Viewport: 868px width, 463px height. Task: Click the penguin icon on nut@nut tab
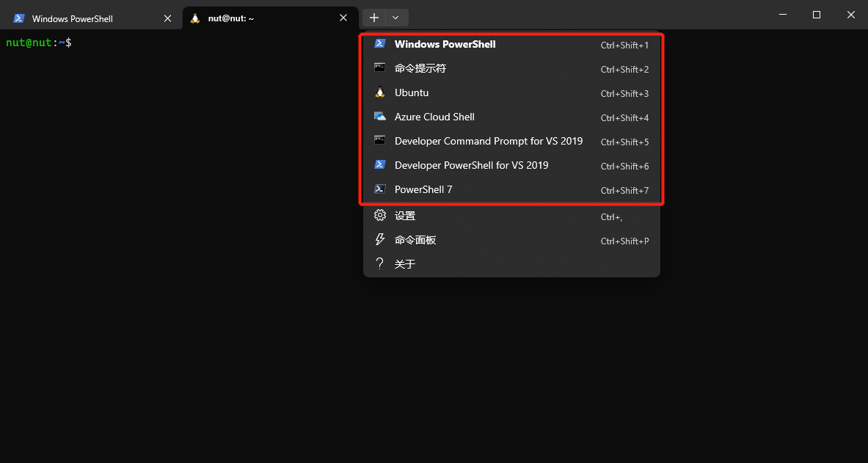195,18
